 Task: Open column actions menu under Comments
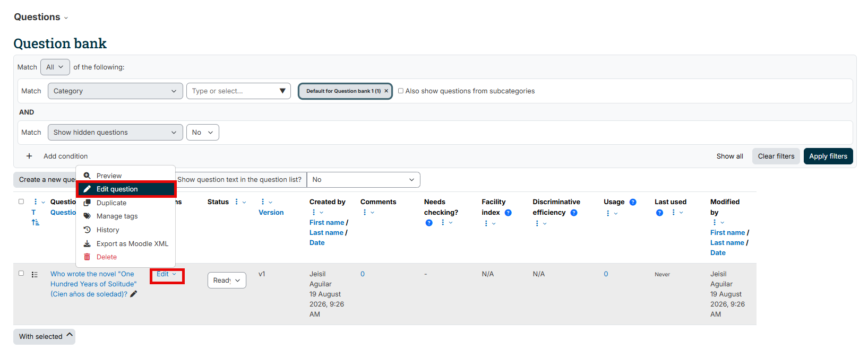[x=368, y=212]
